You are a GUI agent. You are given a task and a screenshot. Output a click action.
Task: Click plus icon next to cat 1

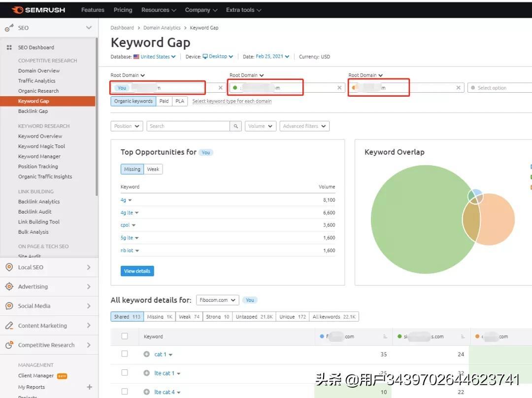tap(147, 354)
